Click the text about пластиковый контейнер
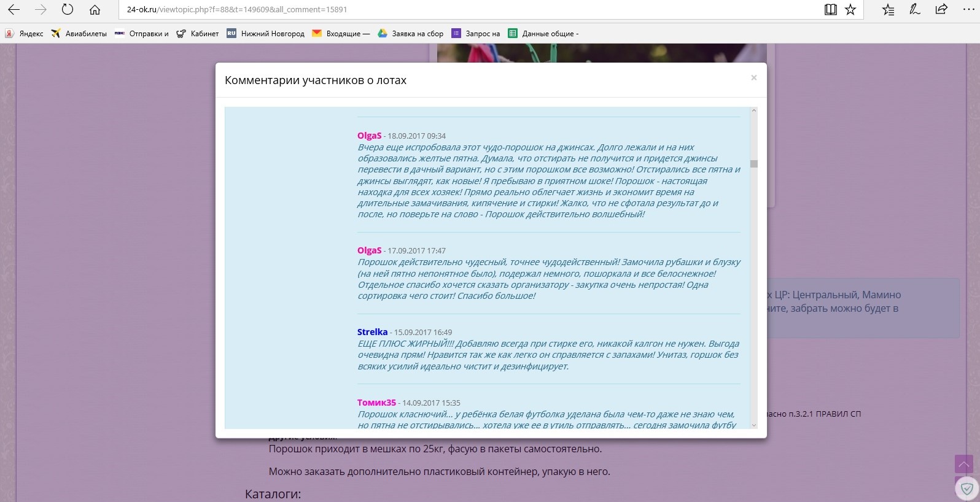The height and width of the screenshot is (502, 980). (440, 471)
